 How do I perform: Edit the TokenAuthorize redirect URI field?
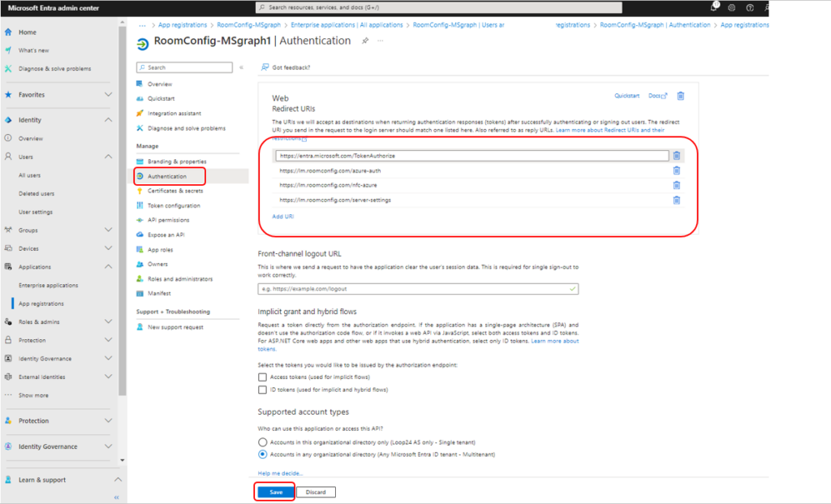pos(471,156)
